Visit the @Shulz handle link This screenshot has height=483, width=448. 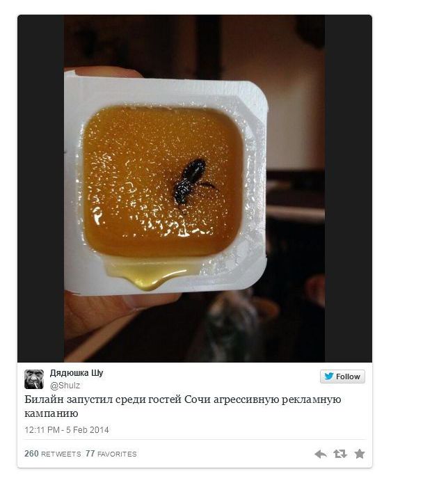pyautogui.click(x=65, y=385)
